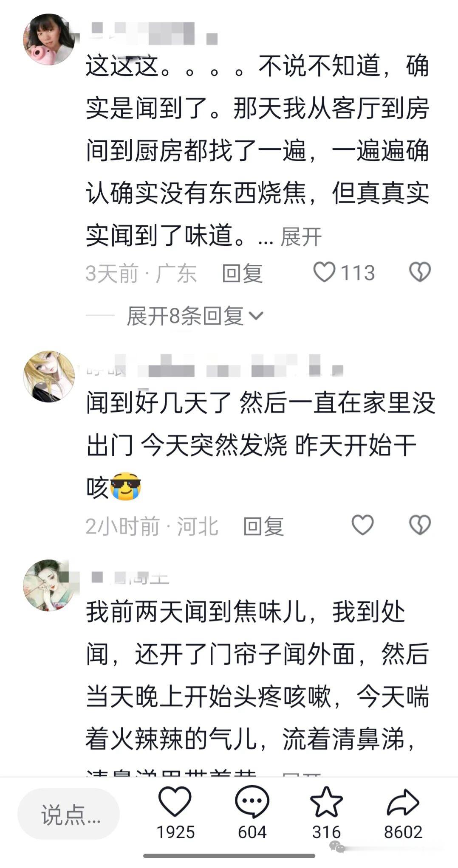Image resolution: width=458 pixels, height=868 pixels.
Task: Expand the 8 replies under first comment
Action: click(x=185, y=316)
